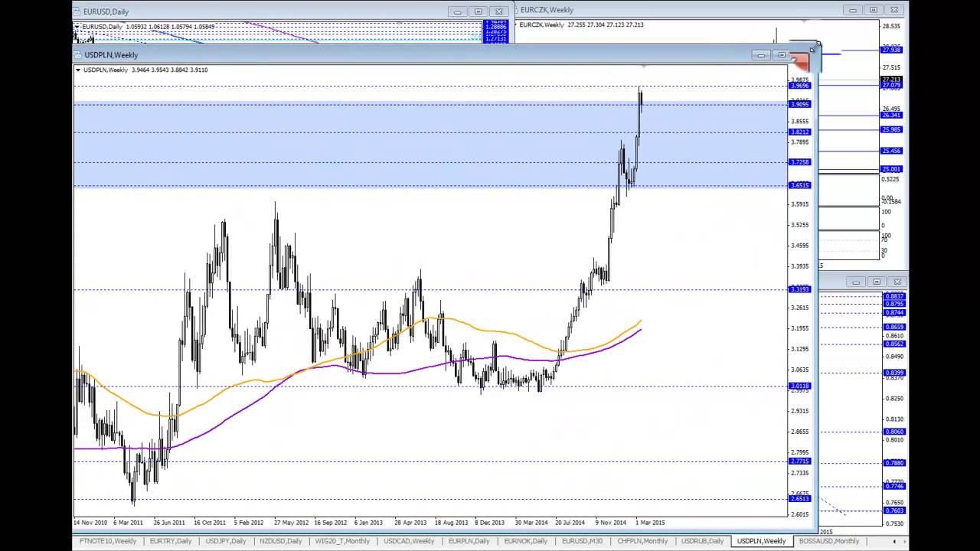The height and width of the screenshot is (551, 980).
Task: Click the 0.8837 level label in lower-right chart
Action: [894, 297]
